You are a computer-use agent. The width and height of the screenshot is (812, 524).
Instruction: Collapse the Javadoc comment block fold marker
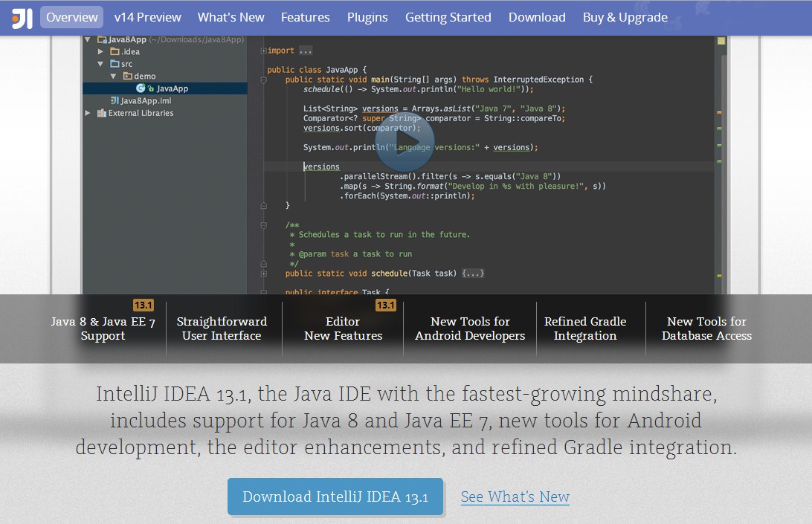point(263,224)
